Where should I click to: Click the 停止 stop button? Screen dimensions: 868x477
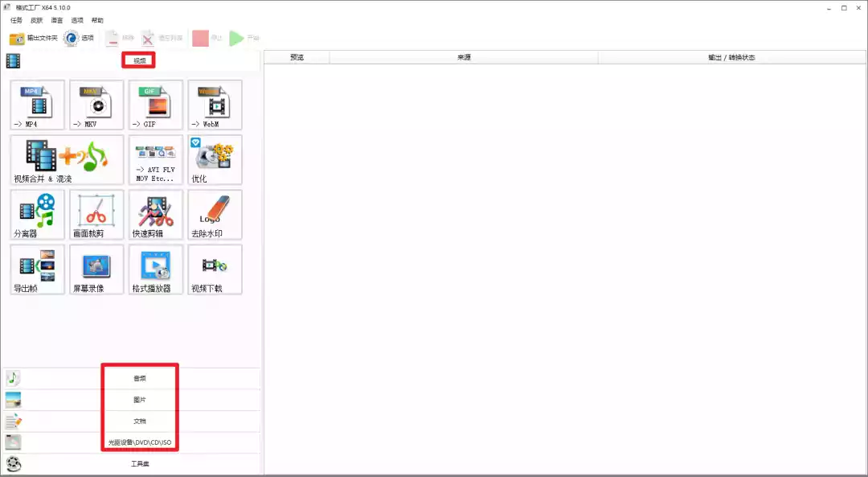click(x=207, y=39)
